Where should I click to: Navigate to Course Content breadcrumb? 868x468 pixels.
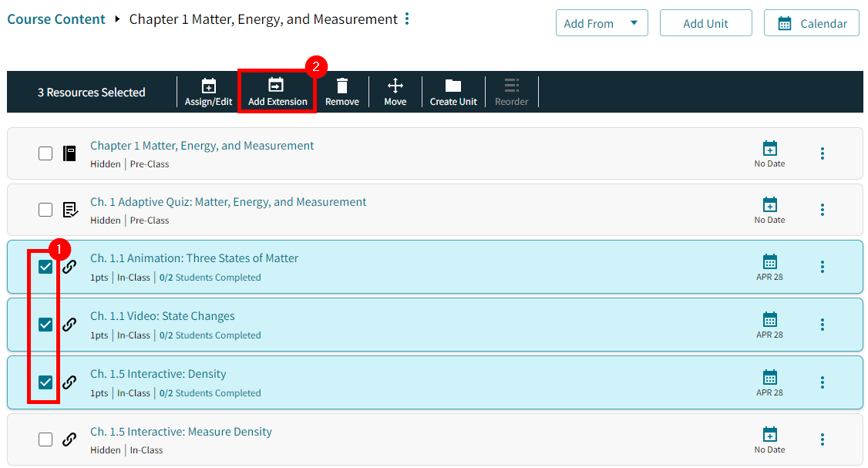point(56,19)
